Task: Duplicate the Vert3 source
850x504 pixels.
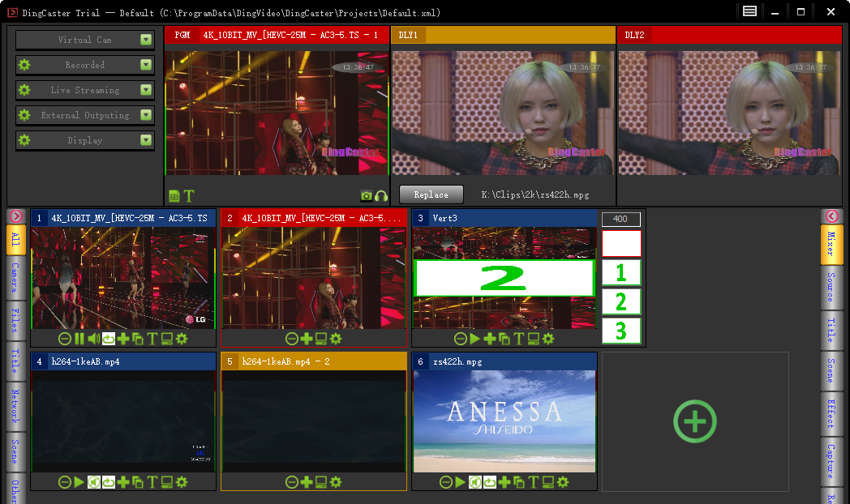Action: [504, 339]
